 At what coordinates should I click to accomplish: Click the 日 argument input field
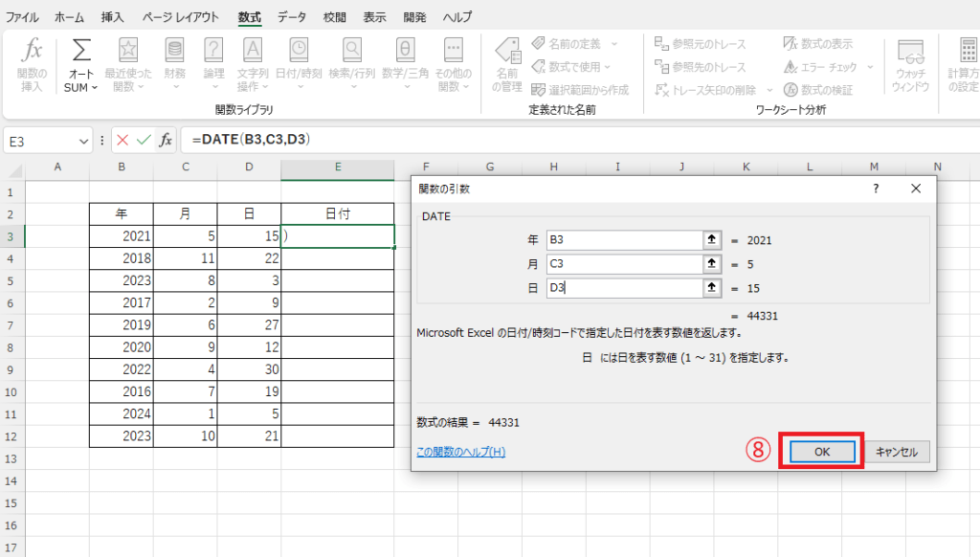624,287
